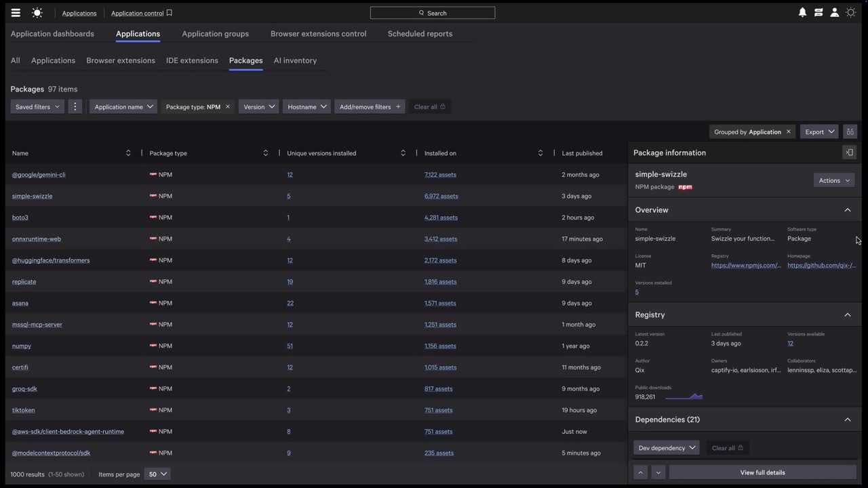Clear the Grouped by Application grouping
This screenshot has height=488, width=868.
pyautogui.click(x=788, y=132)
